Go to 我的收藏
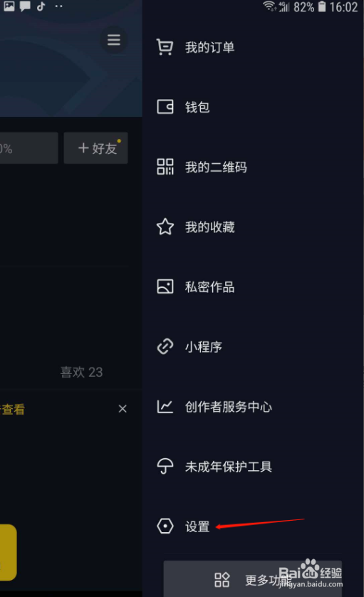The image size is (364, 597). [209, 227]
